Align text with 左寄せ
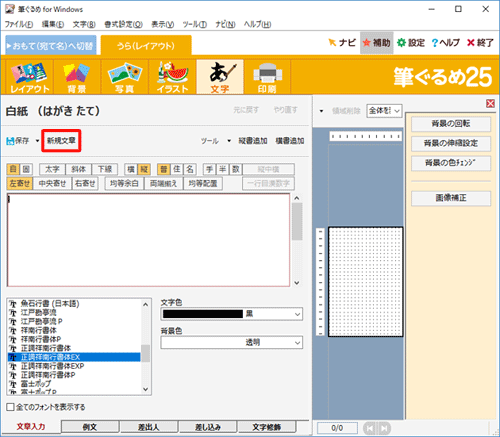The image size is (500, 437). click(x=20, y=183)
